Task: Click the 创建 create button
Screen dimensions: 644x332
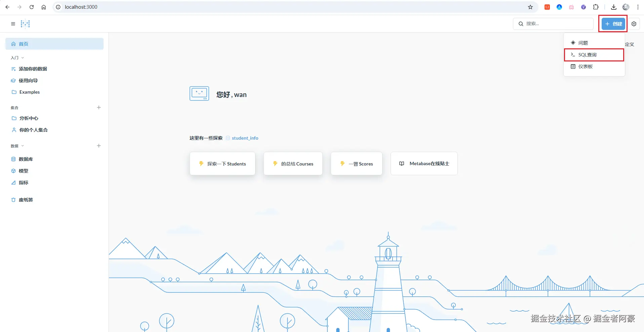Action: click(613, 24)
